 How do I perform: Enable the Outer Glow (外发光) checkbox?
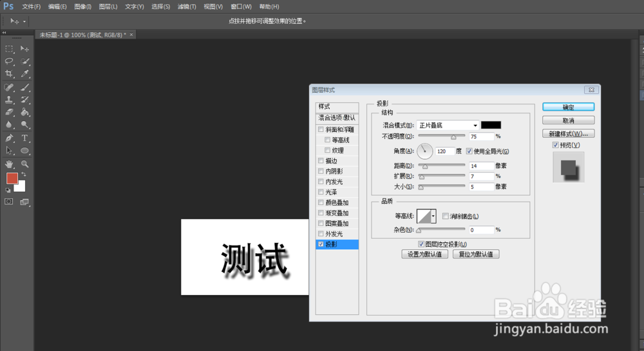[321, 234]
